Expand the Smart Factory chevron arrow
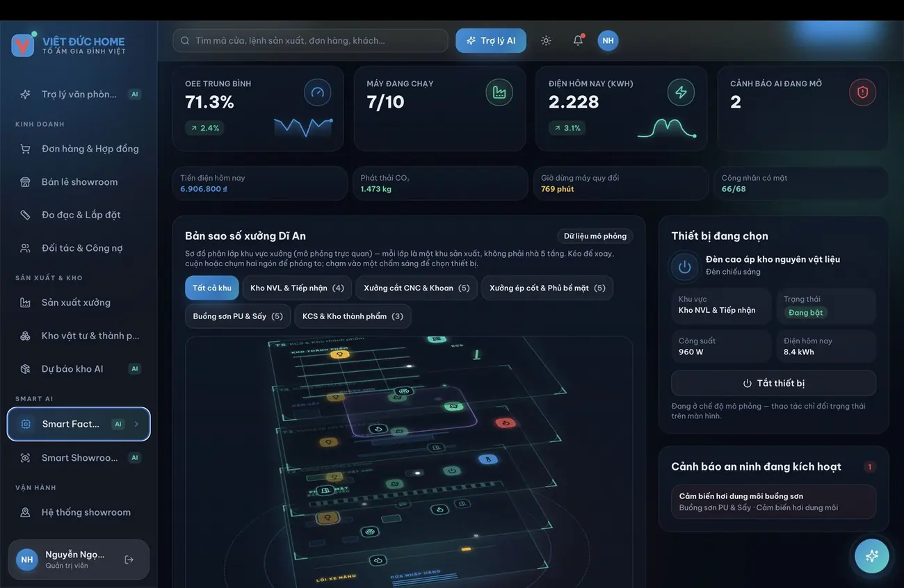 (136, 424)
